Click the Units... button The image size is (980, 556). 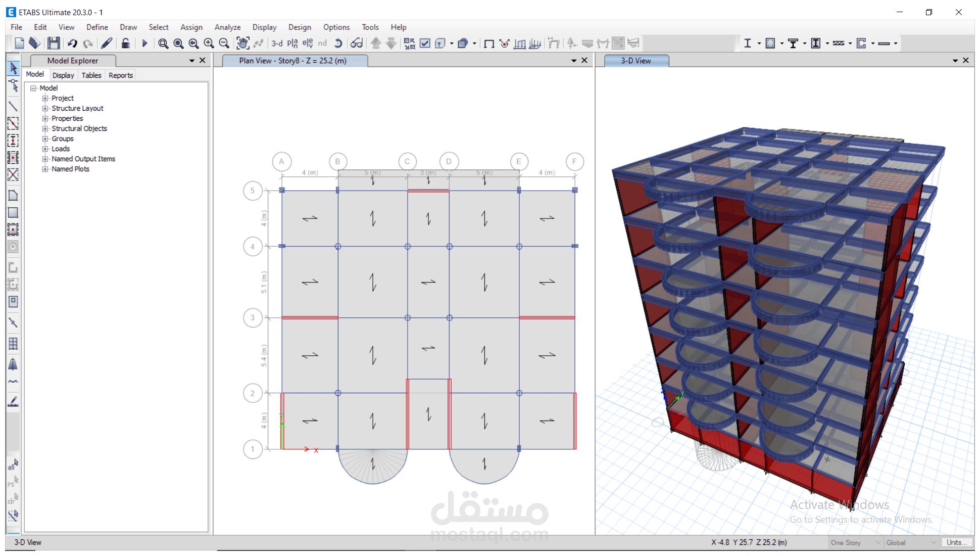click(x=957, y=542)
